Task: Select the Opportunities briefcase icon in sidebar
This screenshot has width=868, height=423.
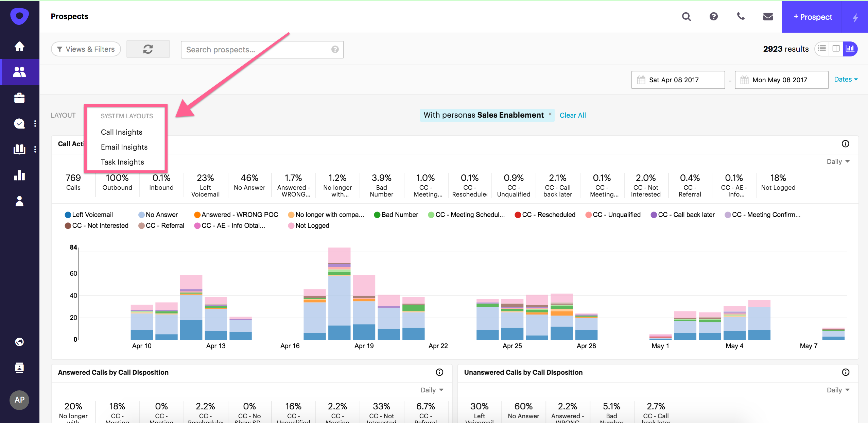Action: pos(19,98)
